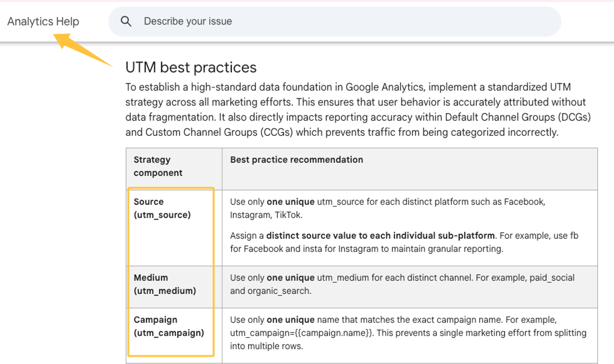Select the 'Medium (utm_medium)' table cell

tap(174, 287)
